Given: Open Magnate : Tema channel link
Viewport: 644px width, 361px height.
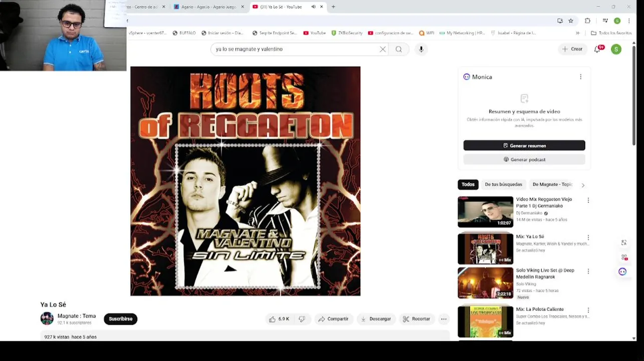Looking at the screenshot, I should [76, 316].
